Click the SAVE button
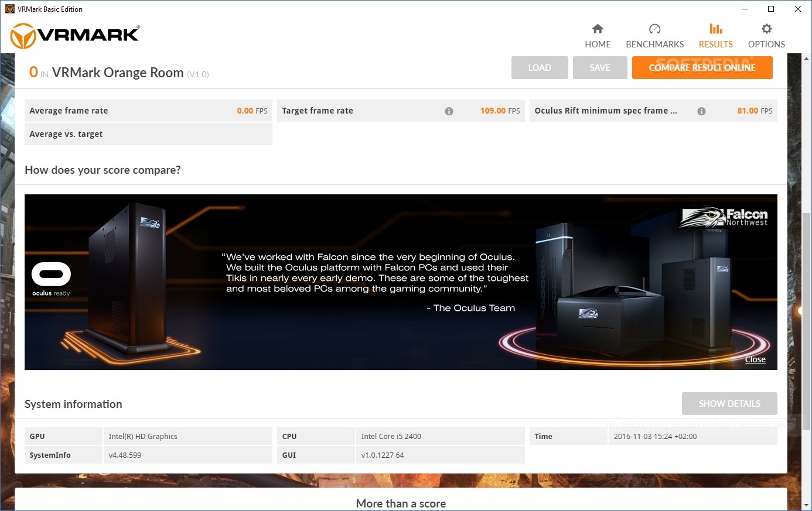Viewport: 812px width, 511px height. [600, 67]
